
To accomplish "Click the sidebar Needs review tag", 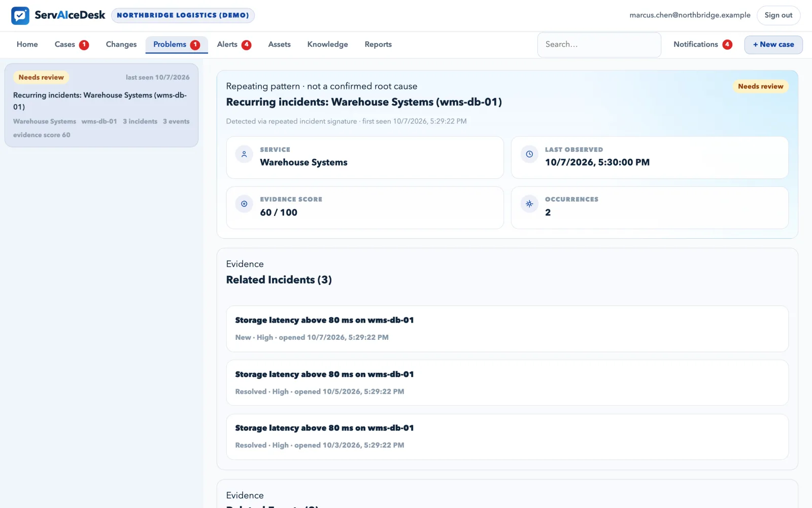I will pyautogui.click(x=41, y=77).
